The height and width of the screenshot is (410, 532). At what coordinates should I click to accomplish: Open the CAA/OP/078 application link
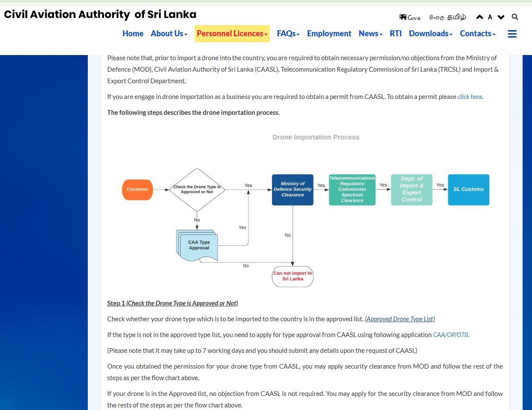451,335
